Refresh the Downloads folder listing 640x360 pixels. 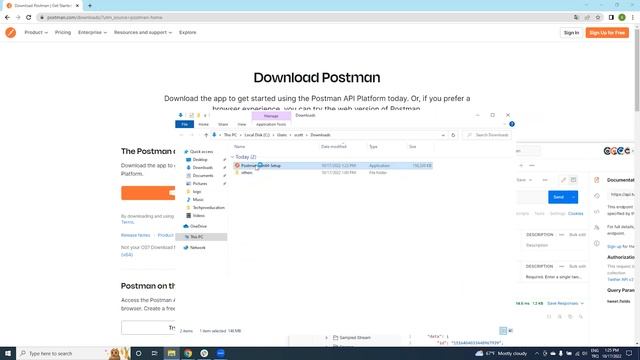[x=453, y=135]
